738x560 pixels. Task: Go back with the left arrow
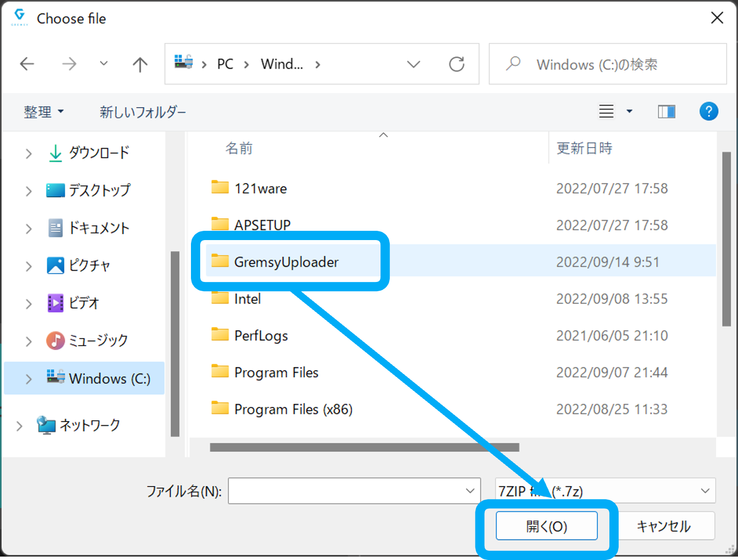27,64
